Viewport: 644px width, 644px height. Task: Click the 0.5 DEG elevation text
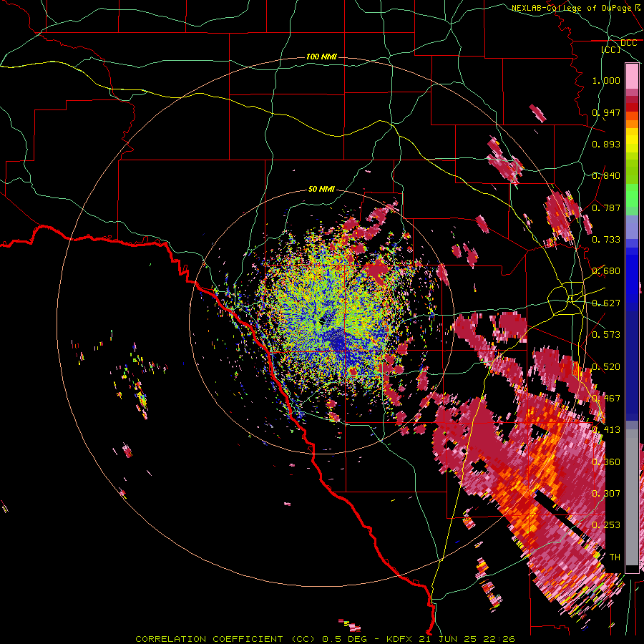346,639
